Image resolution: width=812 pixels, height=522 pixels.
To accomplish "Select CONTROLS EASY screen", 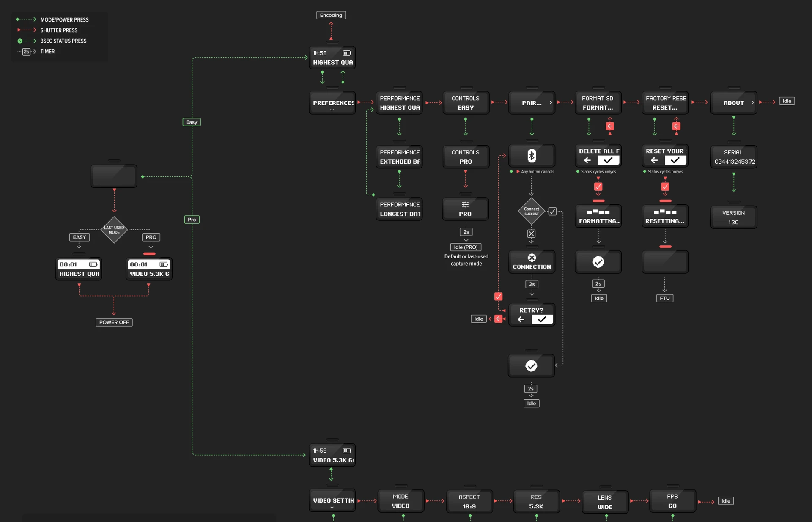I will click(466, 103).
